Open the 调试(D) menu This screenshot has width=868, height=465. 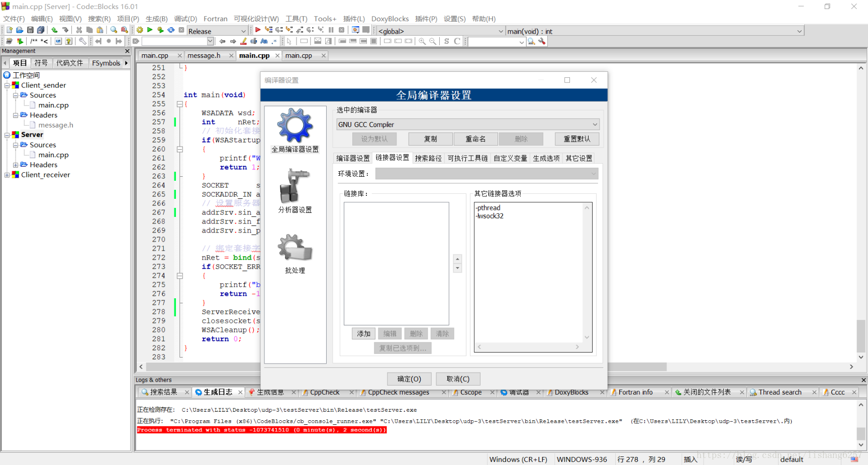pos(185,19)
